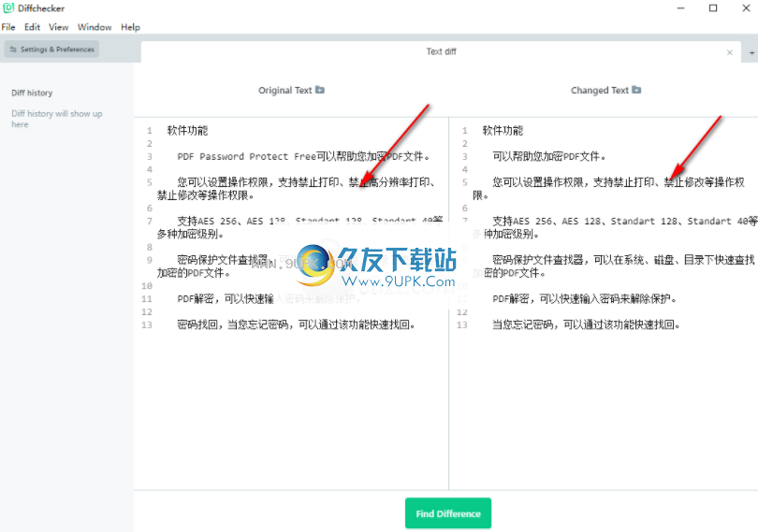Click 'PDF Password Protect Free' line in Original Text
Screen dimensions: 758x532
303,156
